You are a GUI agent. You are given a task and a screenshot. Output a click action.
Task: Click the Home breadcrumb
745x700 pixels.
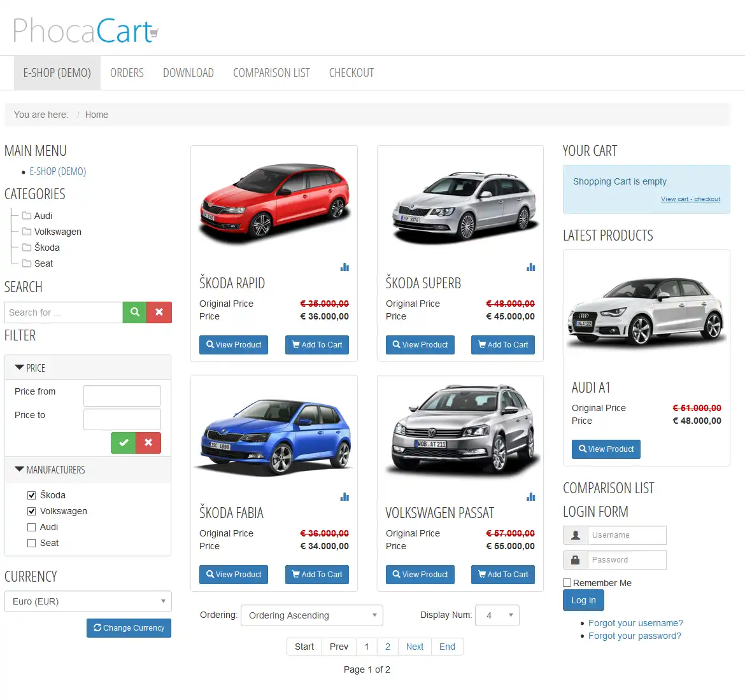coord(96,115)
